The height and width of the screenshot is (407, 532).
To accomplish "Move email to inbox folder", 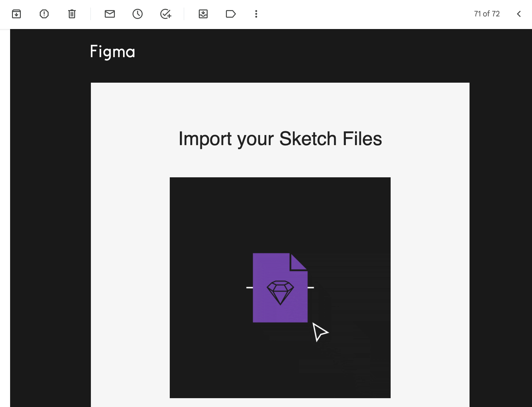I will [203, 14].
